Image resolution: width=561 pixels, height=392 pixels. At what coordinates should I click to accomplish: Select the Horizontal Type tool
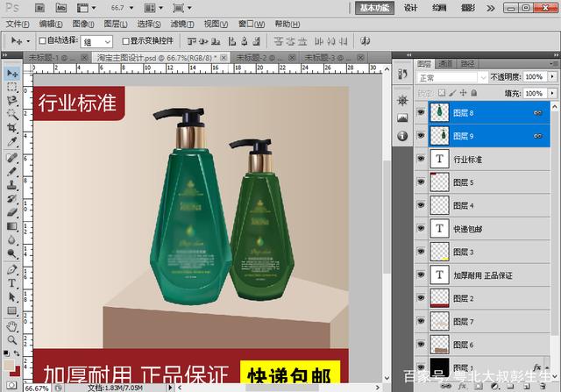12,282
